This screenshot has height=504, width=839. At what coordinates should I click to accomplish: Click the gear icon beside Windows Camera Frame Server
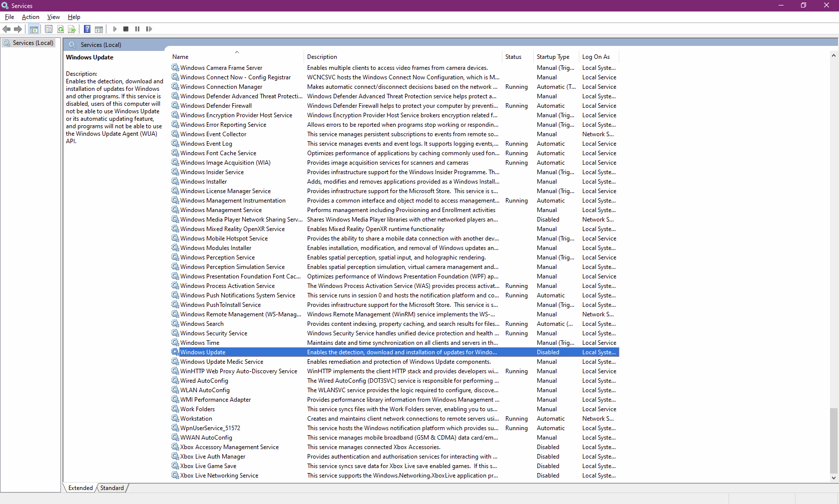tap(175, 68)
